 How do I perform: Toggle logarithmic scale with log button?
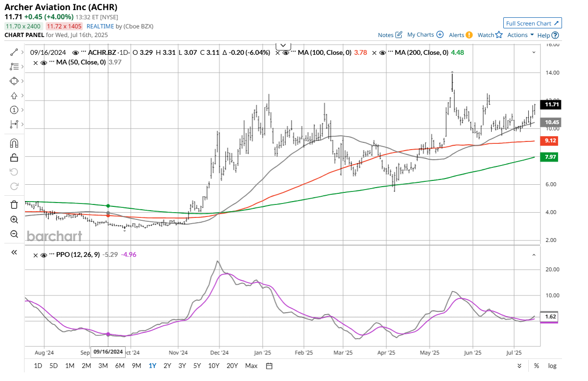click(552, 366)
